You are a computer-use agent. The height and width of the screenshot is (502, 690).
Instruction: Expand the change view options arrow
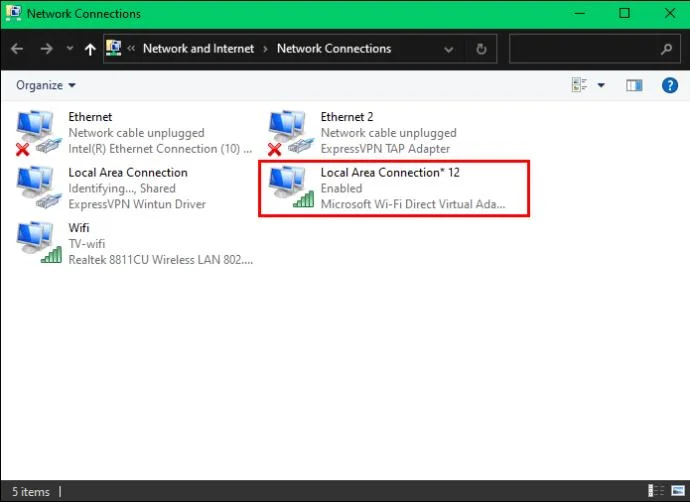601,86
